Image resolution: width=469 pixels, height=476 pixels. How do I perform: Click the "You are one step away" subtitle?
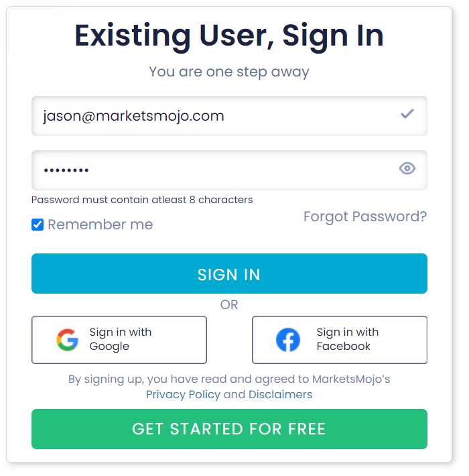pyautogui.click(x=229, y=71)
